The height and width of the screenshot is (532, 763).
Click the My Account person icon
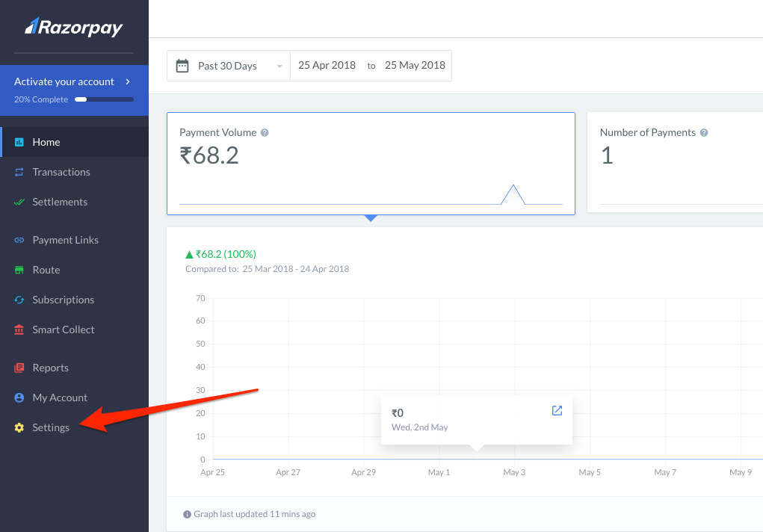19,398
